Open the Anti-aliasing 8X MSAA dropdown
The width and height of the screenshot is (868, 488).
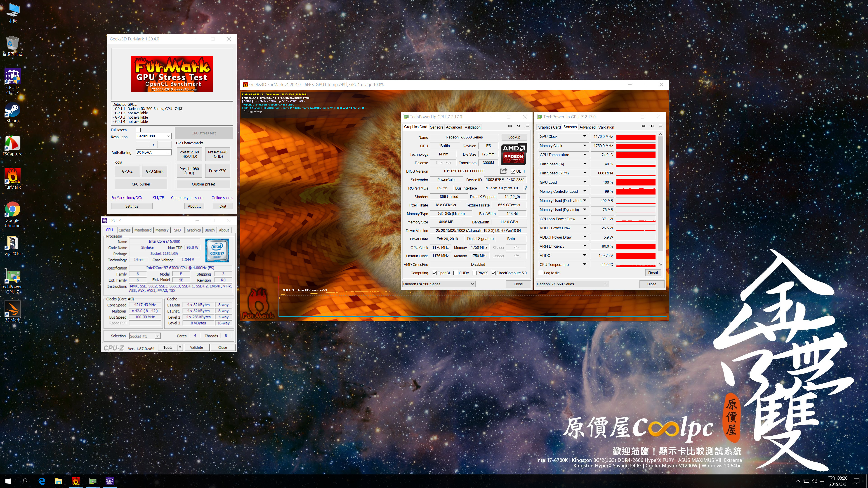[x=153, y=152]
